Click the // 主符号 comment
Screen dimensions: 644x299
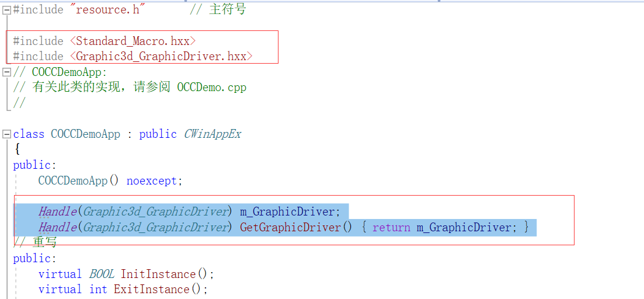217,9
